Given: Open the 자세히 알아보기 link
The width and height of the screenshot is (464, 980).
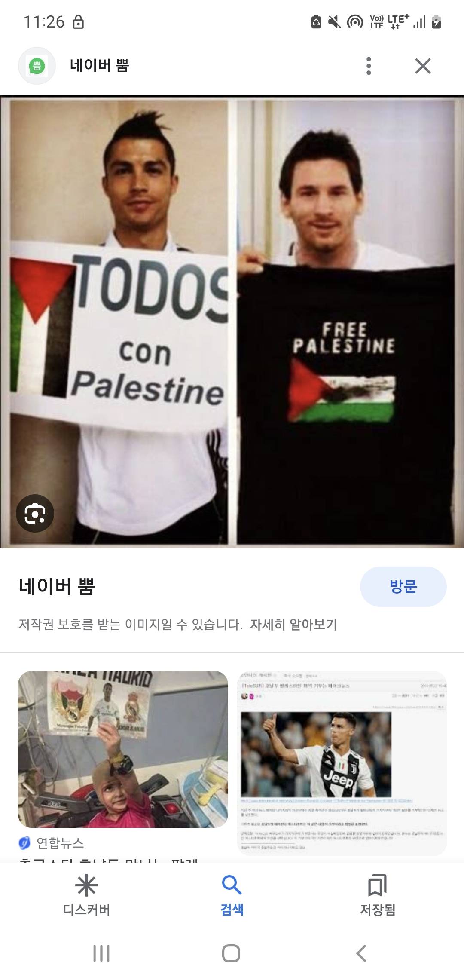Looking at the screenshot, I should tap(293, 624).
